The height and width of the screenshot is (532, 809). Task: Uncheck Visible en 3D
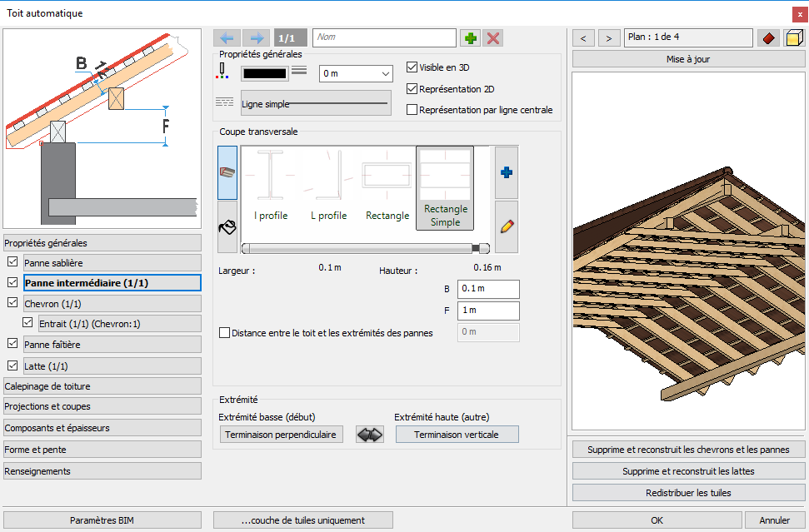412,67
